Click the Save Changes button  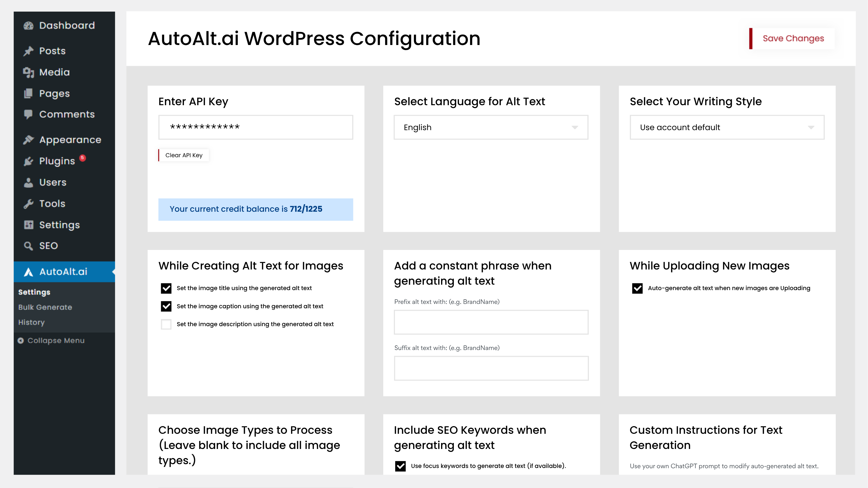tap(793, 38)
